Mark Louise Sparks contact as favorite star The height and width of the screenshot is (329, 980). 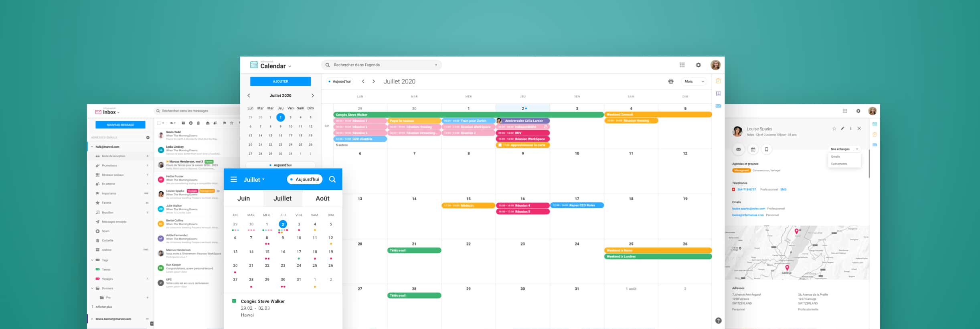pos(834,129)
